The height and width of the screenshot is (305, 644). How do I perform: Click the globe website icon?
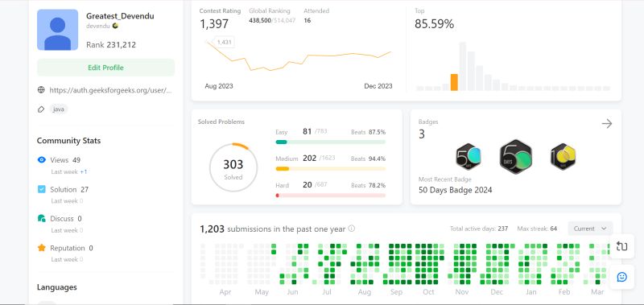[x=41, y=90]
